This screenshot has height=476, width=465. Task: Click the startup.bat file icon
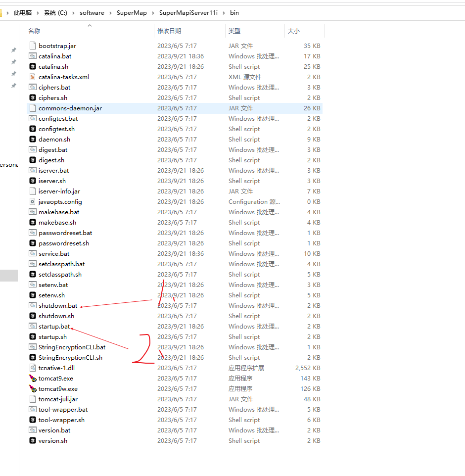tap(33, 327)
